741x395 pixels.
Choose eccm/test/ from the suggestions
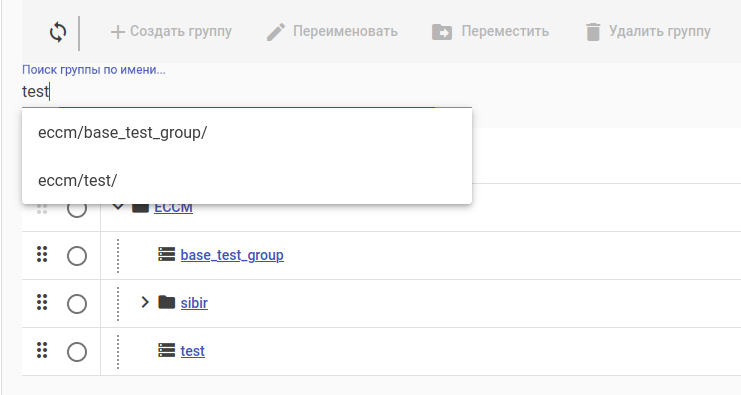(247, 180)
